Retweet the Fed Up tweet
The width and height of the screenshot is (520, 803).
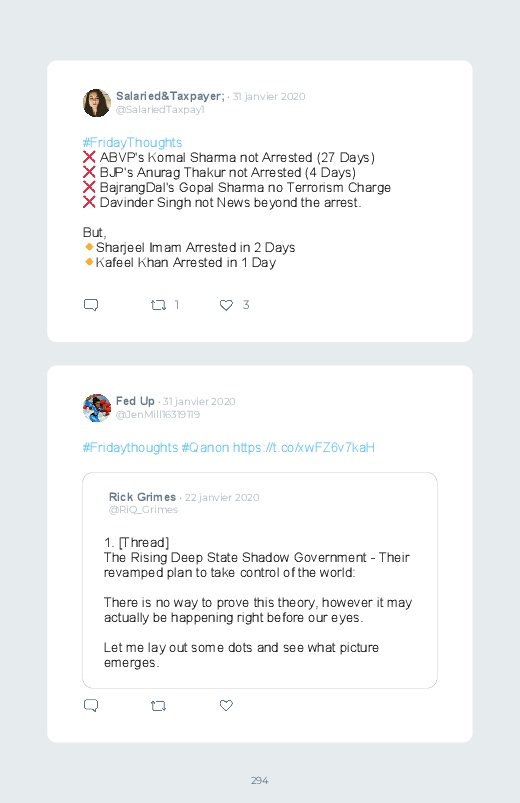pyautogui.click(x=158, y=706)
